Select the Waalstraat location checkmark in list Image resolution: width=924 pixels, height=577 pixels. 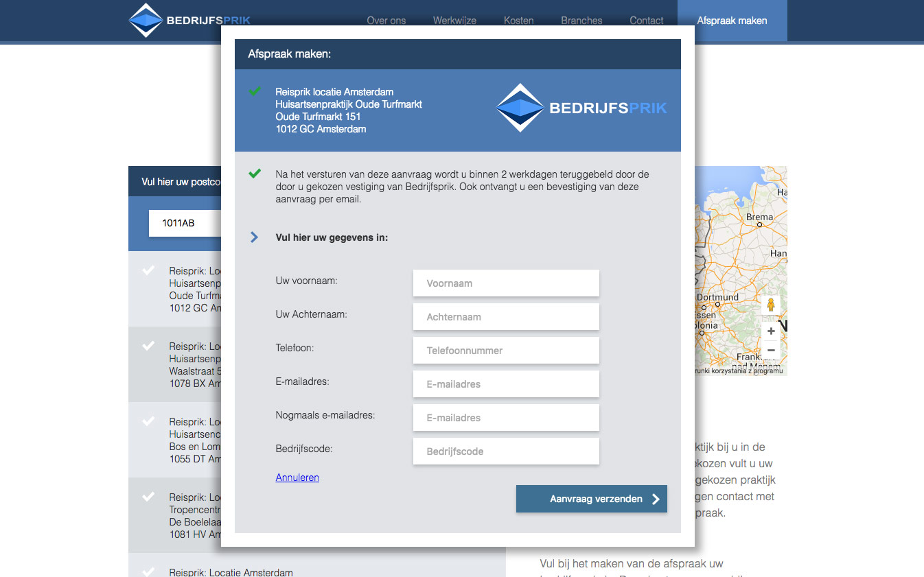pyautogui.click(x=148, y=346)
